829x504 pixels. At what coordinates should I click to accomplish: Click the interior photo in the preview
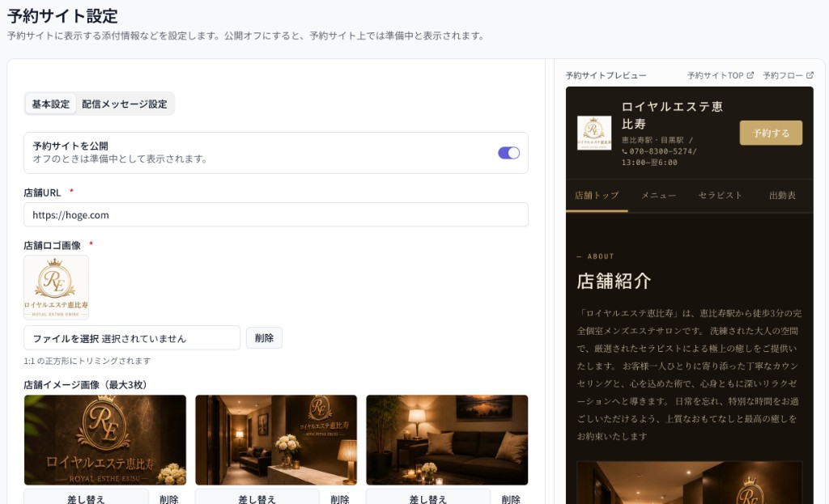click(x=690, y=482)
